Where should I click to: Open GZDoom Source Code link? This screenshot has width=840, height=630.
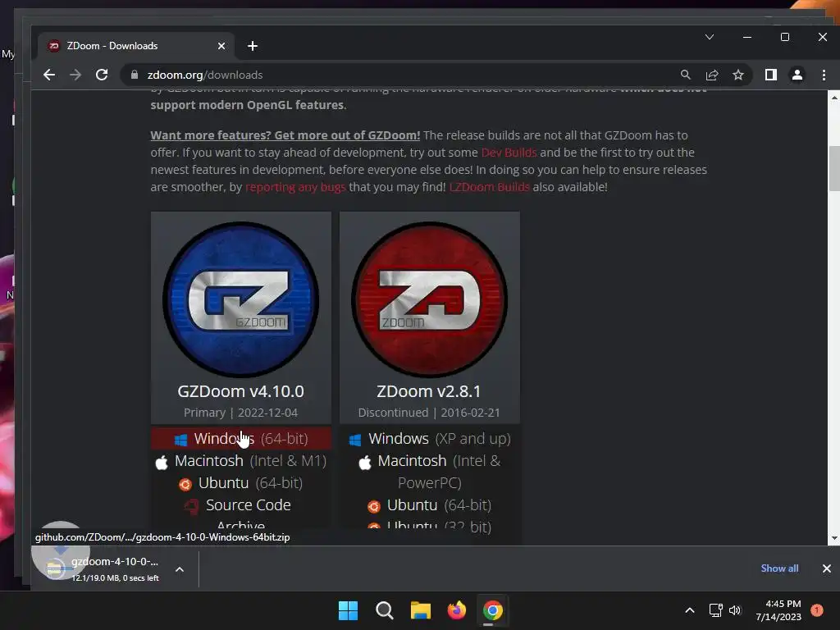(248, 505)
